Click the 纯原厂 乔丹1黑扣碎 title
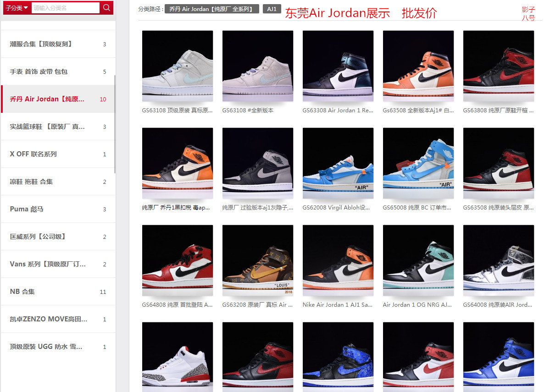Image resolution: width=550 pixels, height=392 pixels. [176, 208]
